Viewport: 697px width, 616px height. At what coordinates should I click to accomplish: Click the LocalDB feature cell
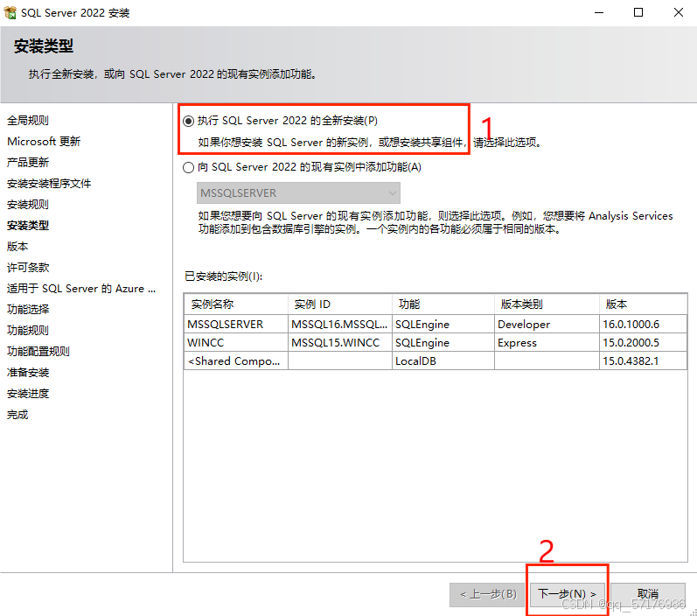[443, 360]
